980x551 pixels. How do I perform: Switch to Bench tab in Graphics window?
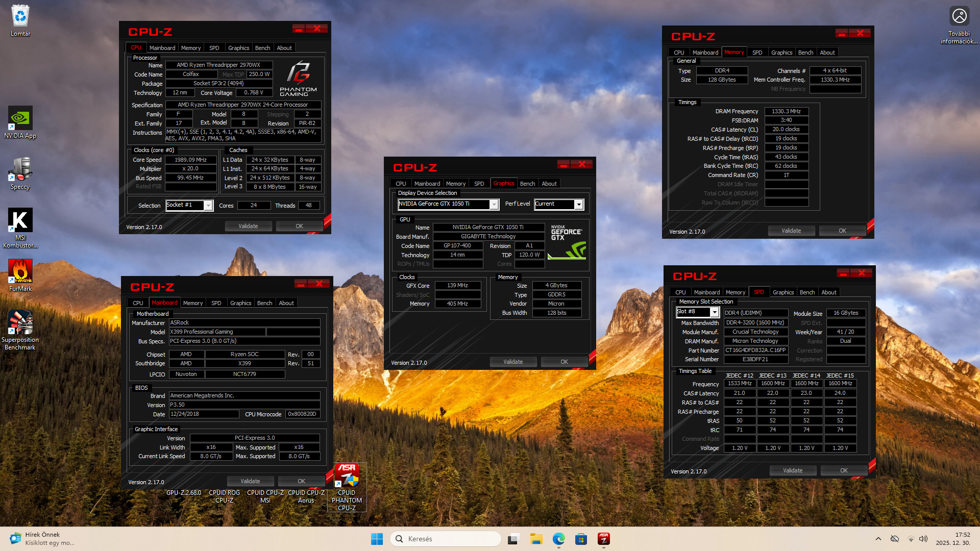coord(527,184)
